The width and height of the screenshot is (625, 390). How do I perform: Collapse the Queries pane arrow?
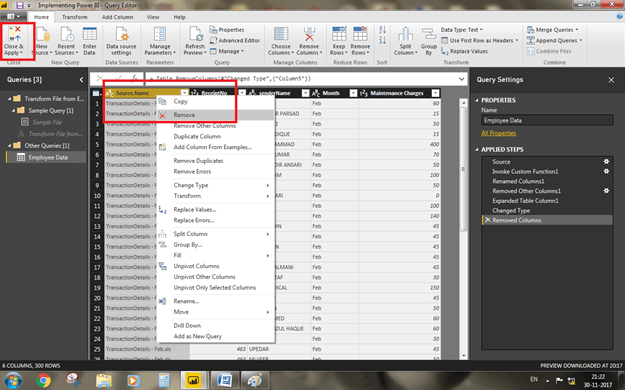(x=81, y=80)
